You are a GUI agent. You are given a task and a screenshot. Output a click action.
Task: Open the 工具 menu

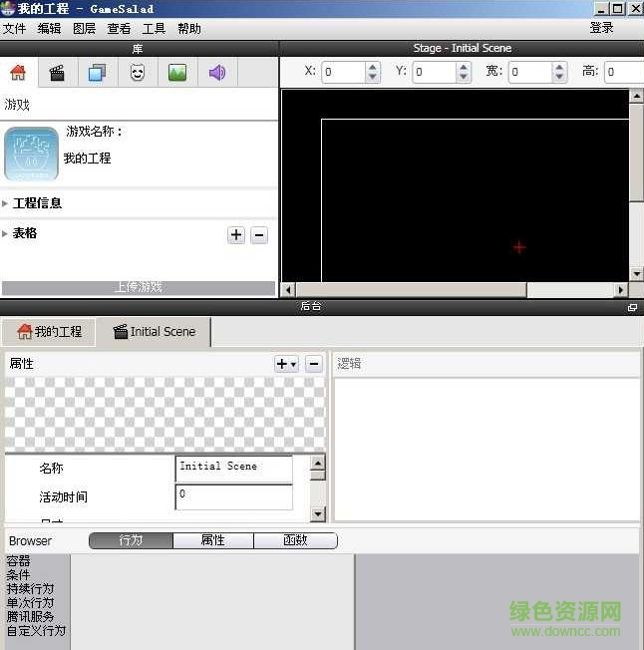[x=154, y=29]
